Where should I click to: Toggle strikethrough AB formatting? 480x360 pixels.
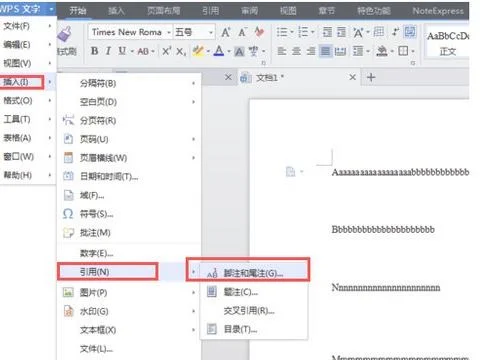click(143, 51)
